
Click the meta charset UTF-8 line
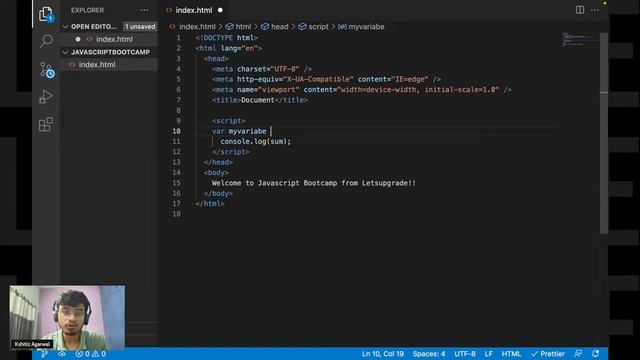pos(262,69)
